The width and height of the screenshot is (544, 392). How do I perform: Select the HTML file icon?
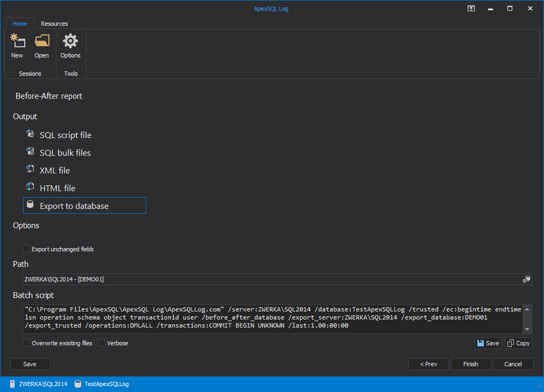(30, 186)
